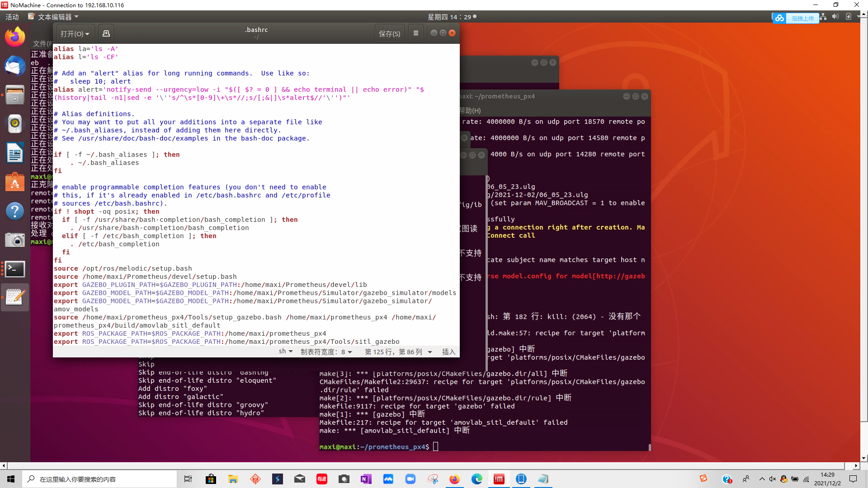Image resolution: width=868 pixels, height=488 pixels.
Task: Toggle the Ubuntu volume indicator
Action: [835, 17]
